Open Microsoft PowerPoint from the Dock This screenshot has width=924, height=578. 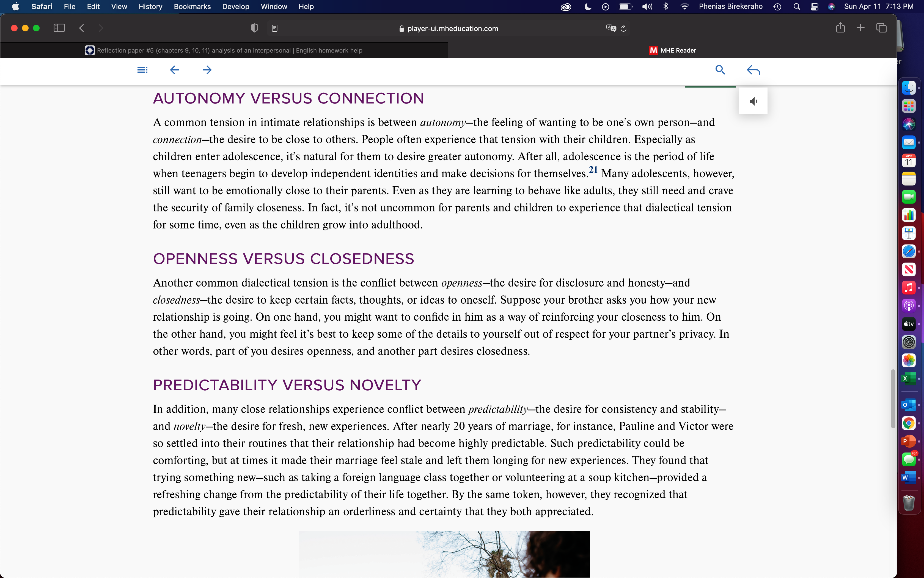[x=909, y=441]
